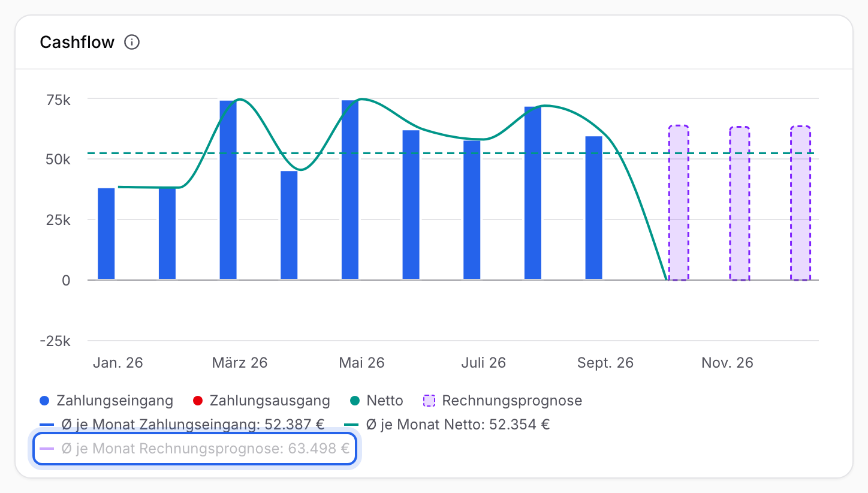Select the Mai 26 blue bar
The image size is (868, 493).
coord(350,190)
